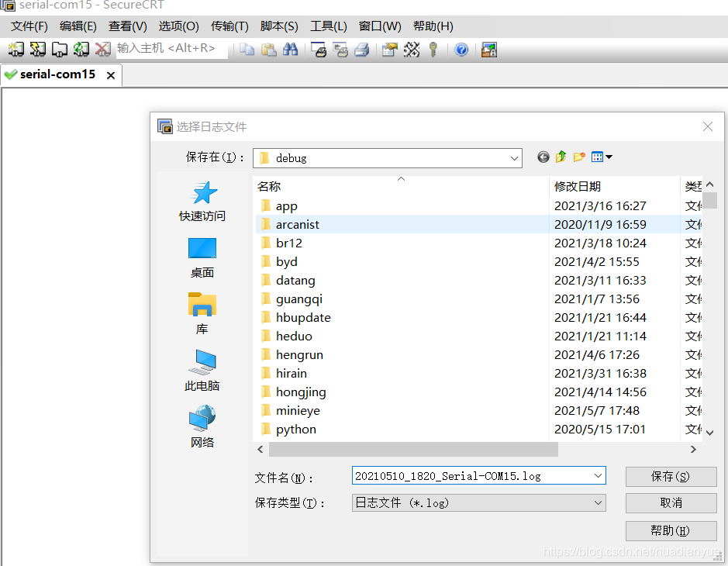Open the 帮助(H) menu
Image resolution: width=728 pixels, height=566 pixels.
433,26
